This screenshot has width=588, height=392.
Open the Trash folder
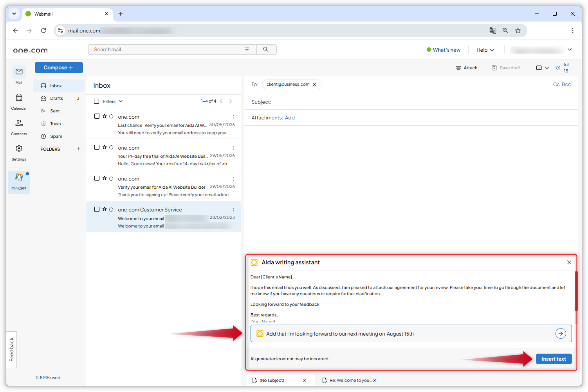tap(59, 124)
